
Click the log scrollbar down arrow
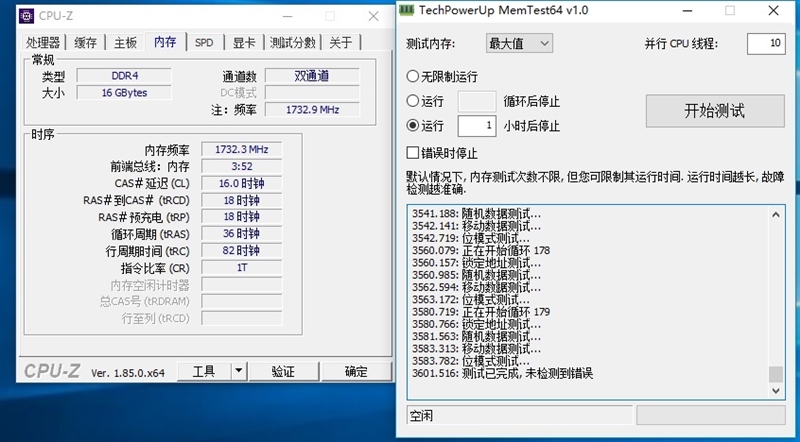(x=776, y=390)
